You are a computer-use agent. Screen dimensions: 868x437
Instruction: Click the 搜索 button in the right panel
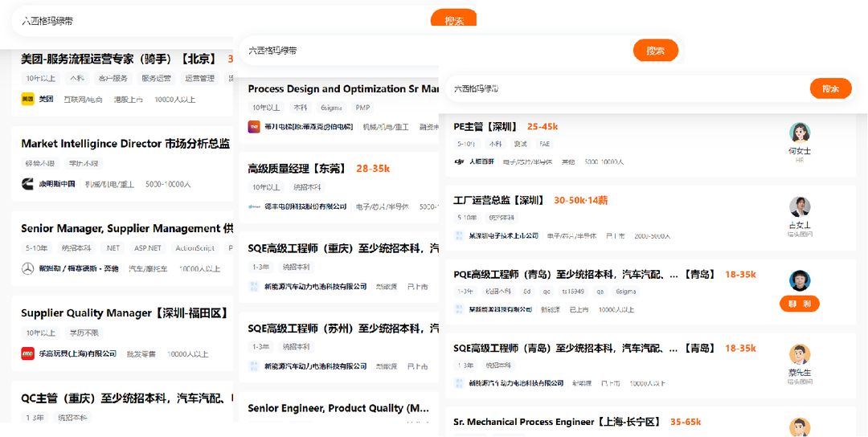[x=830, y=88]
